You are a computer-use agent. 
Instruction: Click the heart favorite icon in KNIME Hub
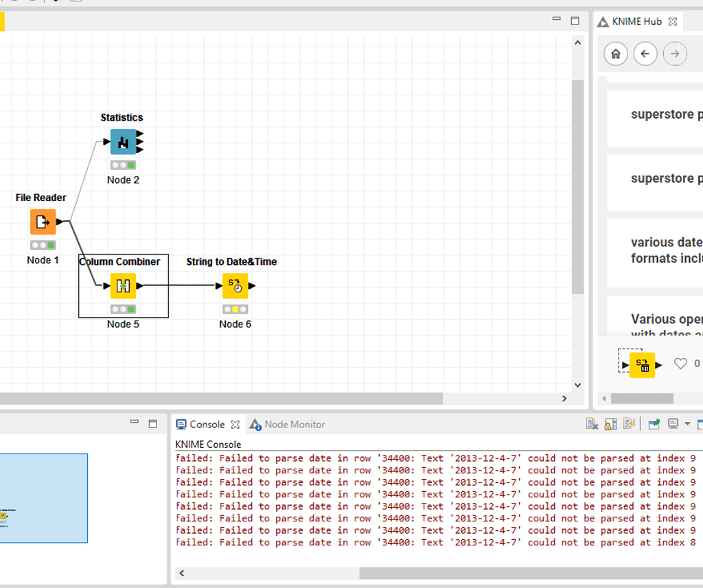coord(680,364)
